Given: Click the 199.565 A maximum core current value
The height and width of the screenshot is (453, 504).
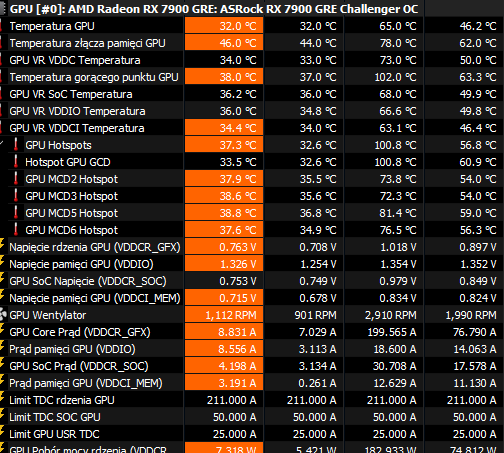Looking at the screenshot, I should (x=392, y=332).
